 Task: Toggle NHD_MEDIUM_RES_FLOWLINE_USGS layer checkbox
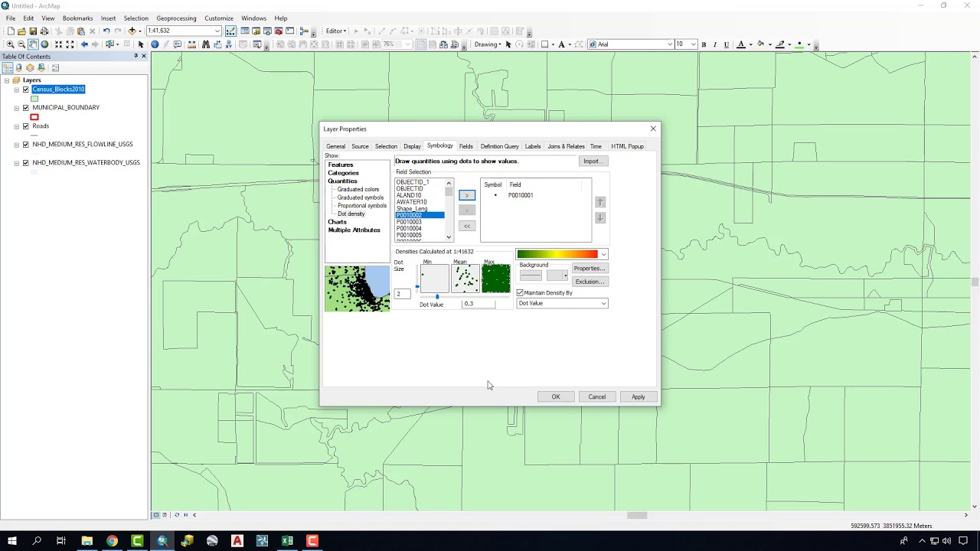(26, 145)
